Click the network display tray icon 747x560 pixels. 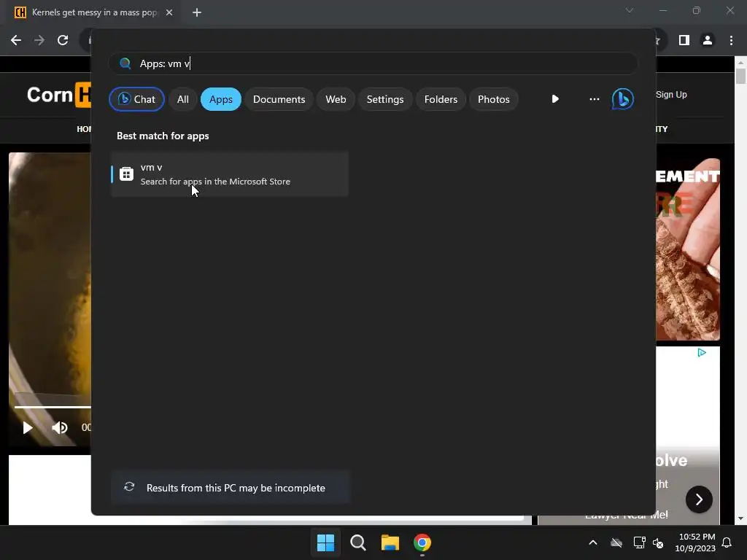pos(639,542)
